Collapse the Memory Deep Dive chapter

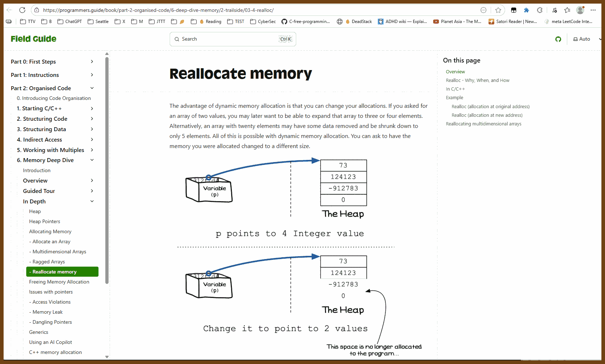(92, 160)
